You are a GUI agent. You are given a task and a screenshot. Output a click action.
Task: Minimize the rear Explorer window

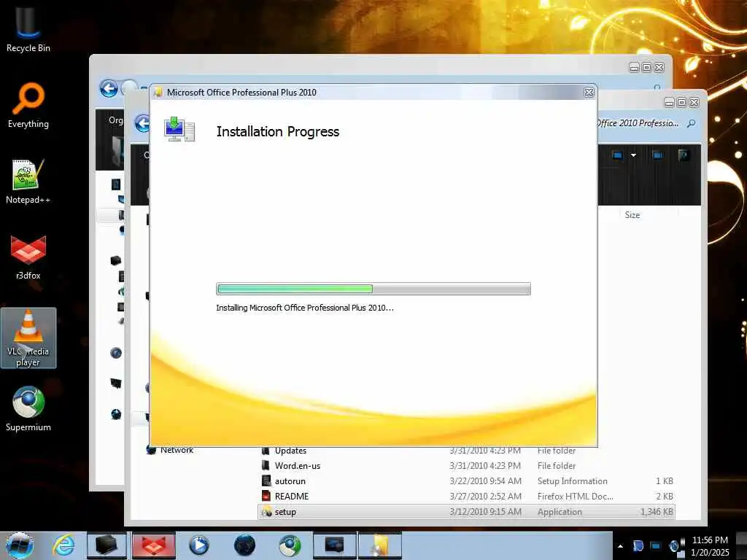click(x=634, y=68)
